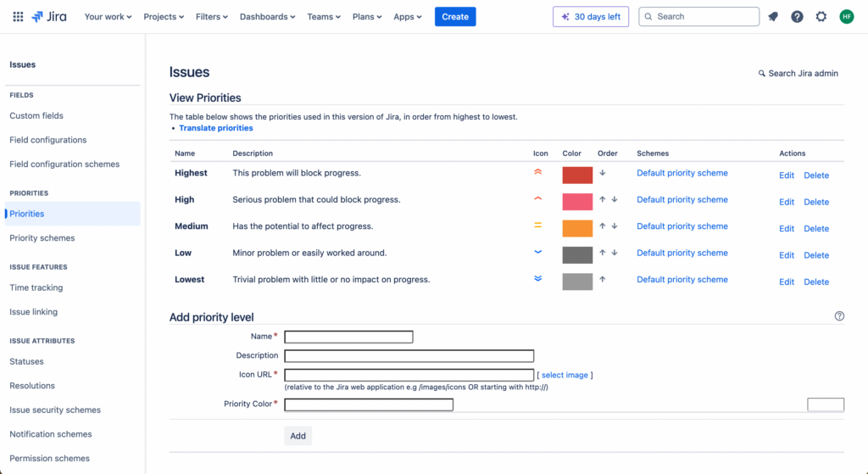This screenshot has height=474, width=868.
Task: Expand the Dashboards menu
Action: point(267,17)
